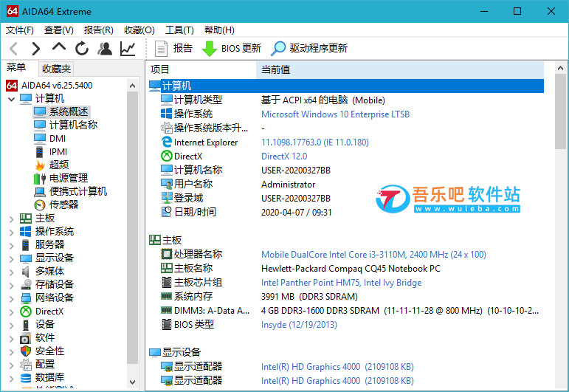Click the Back navigation arrow
569x392 pixels.
click(x=14, y=48)
